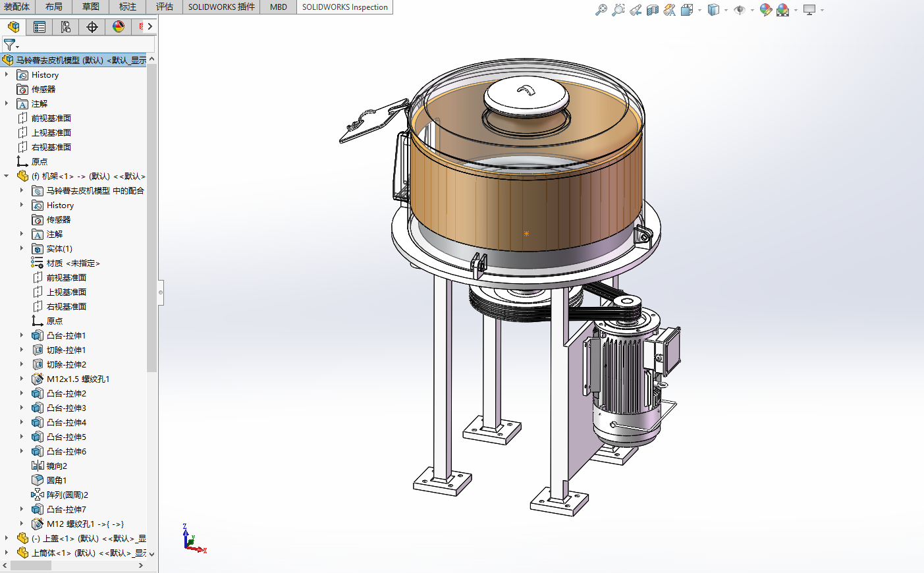
Task: Click the Apply Scene icon
Action: pyautogui.click(x=782, y=10)
